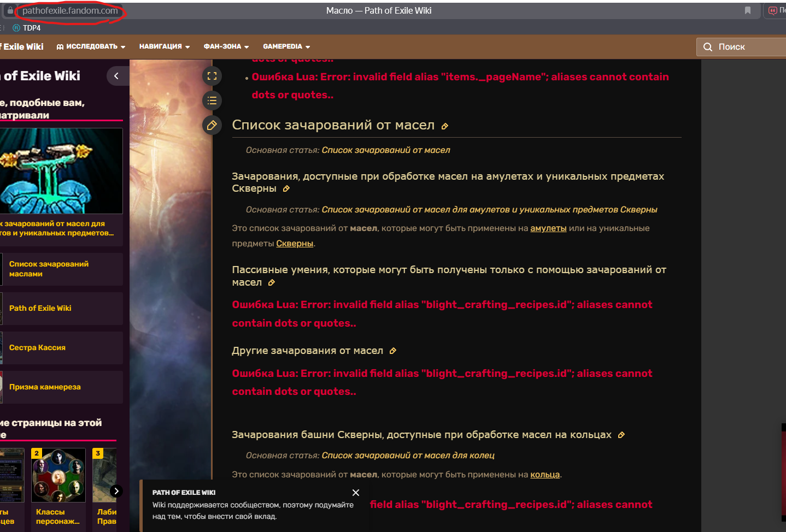
Task: Open the ФАН-ЗОНА dropdown menu
Action: pyautogui.click(x=226, y=46)
